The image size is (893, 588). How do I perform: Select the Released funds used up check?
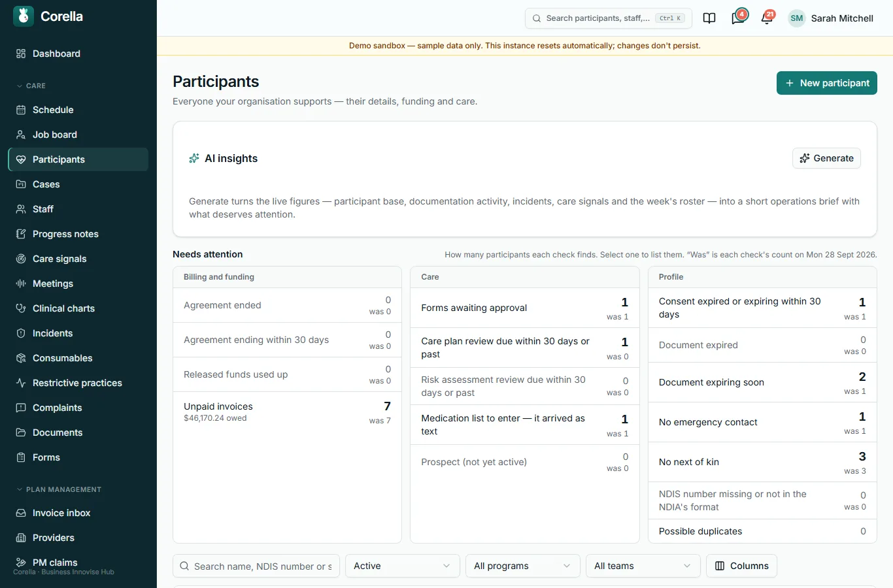[x=287, y=374]
